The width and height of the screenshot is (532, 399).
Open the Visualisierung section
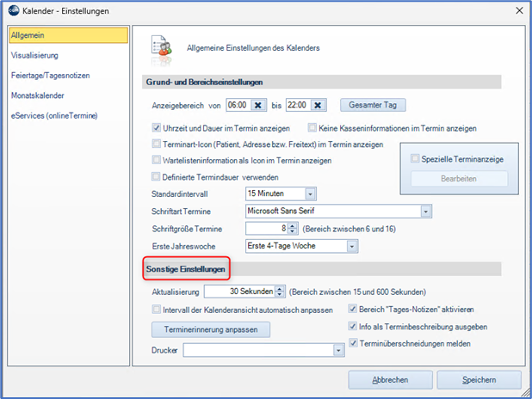pos(34,55)
